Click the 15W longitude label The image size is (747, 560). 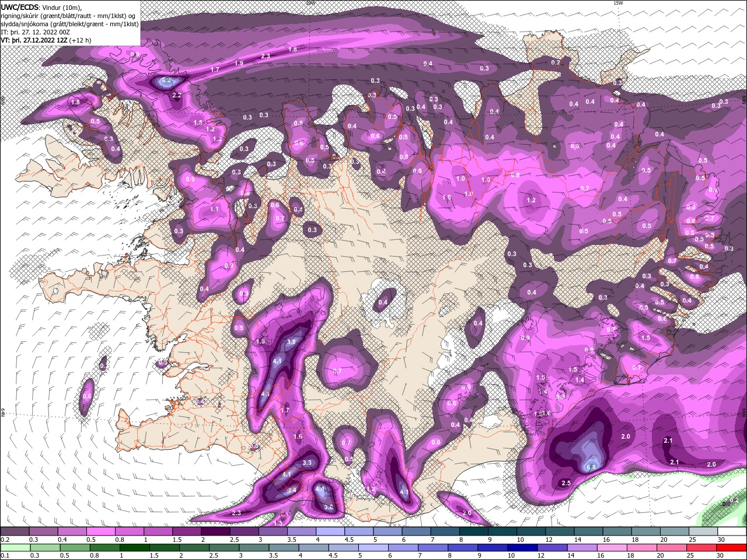pyautogui.click(x=619, y=3)
